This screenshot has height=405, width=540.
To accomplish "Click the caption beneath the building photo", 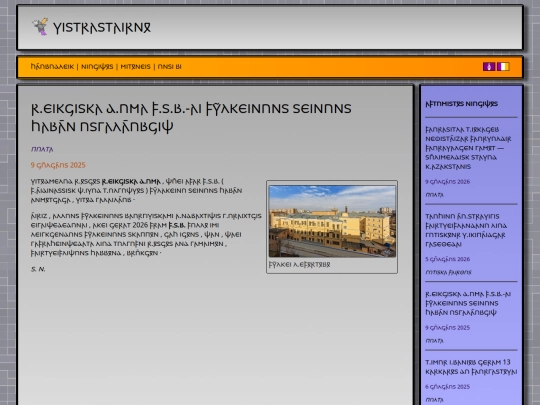I will pyautogui.click(x=299, y=265).
